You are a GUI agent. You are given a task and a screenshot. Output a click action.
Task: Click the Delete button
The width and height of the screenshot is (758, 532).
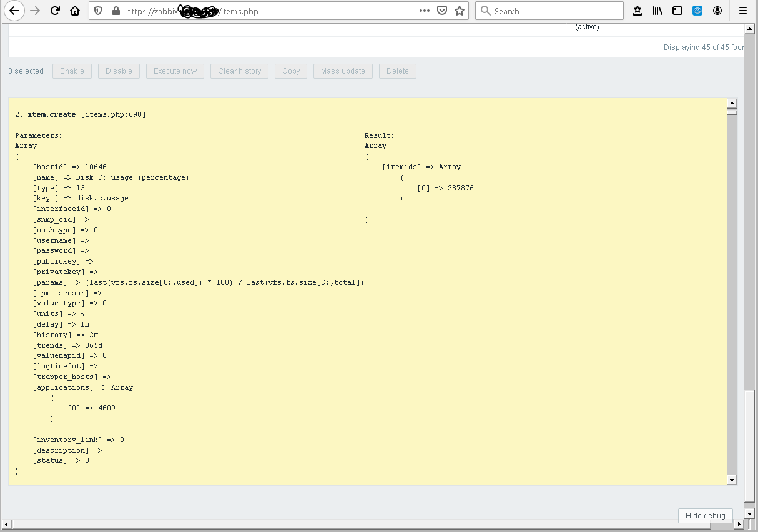pos(398,71)
